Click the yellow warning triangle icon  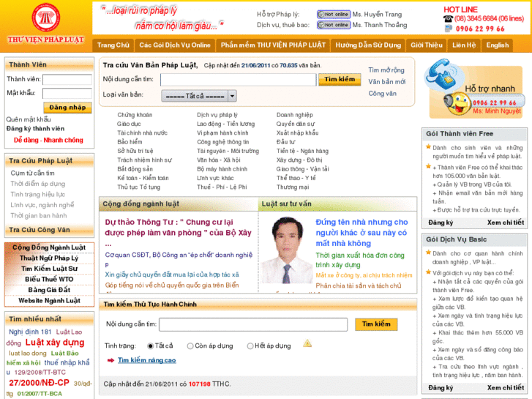(307, 343)
